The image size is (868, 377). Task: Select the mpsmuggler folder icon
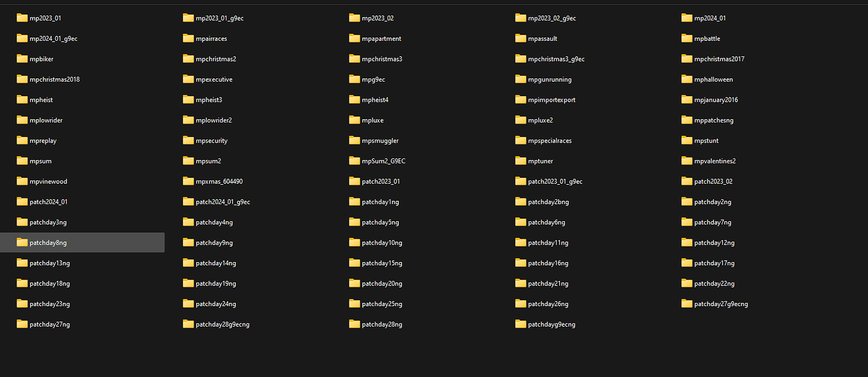pyautogui.click(x=354, y=140)
